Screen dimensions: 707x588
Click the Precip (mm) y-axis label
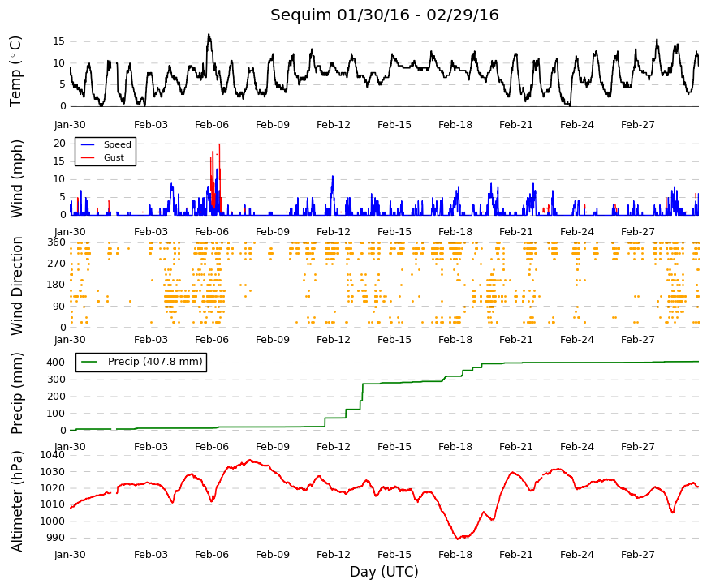[x=16, y=393]
